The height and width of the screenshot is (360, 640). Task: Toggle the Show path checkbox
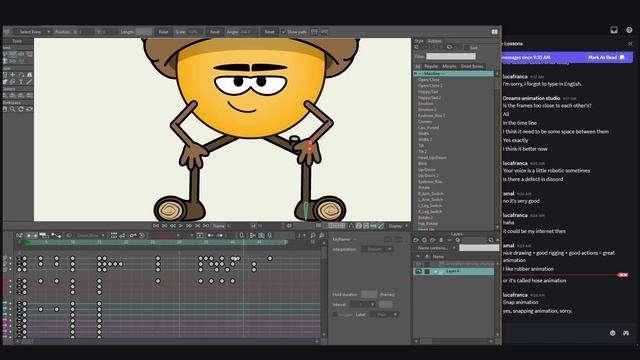(x=283, y=32)
